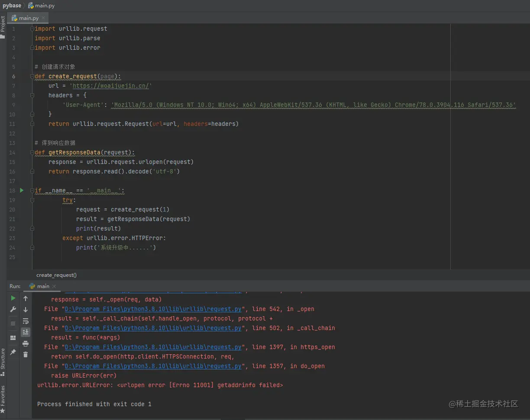Click the 'import urllib.error' code line

68,48
